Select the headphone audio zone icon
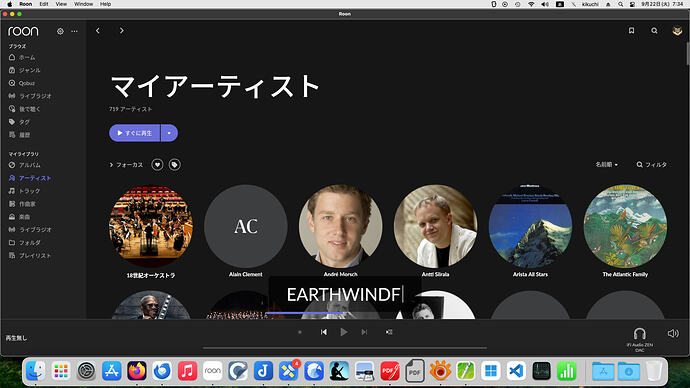Screen dimensions: 690x388 [x=639, y=334]
